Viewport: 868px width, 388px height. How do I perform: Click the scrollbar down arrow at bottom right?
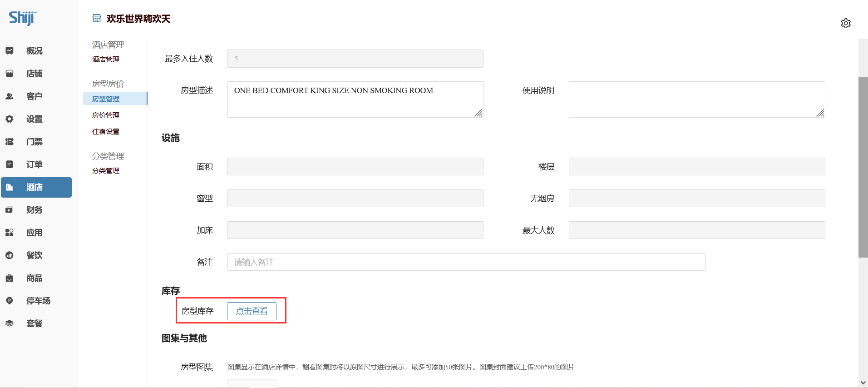(x=863, y=383)
